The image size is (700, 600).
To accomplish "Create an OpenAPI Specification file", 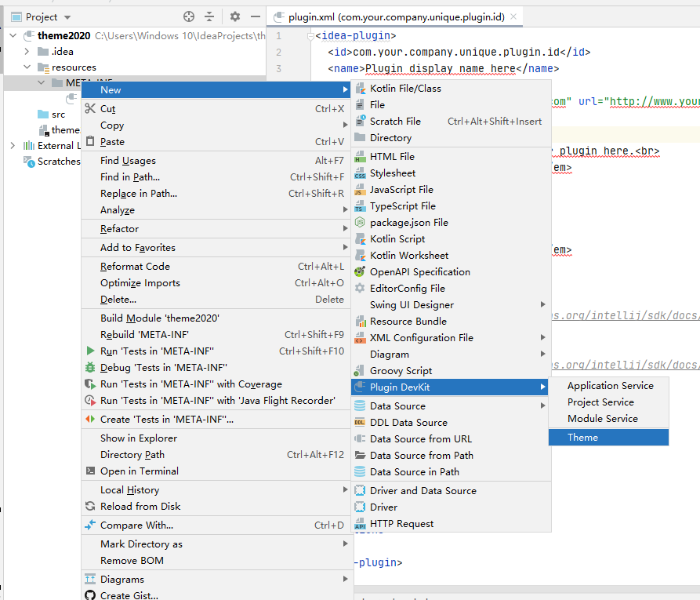I will point(451,271).
